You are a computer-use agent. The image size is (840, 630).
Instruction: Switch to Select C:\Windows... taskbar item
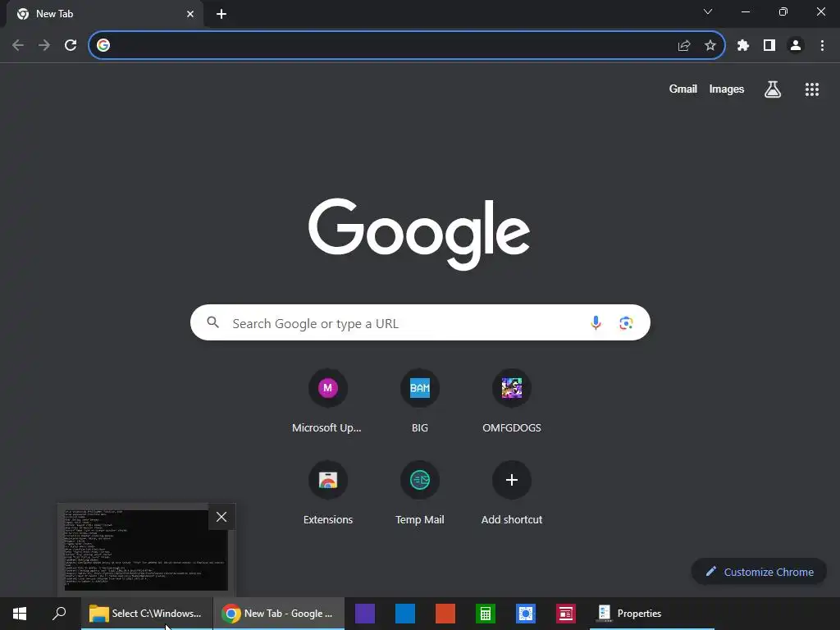click(x=147, y=614)
